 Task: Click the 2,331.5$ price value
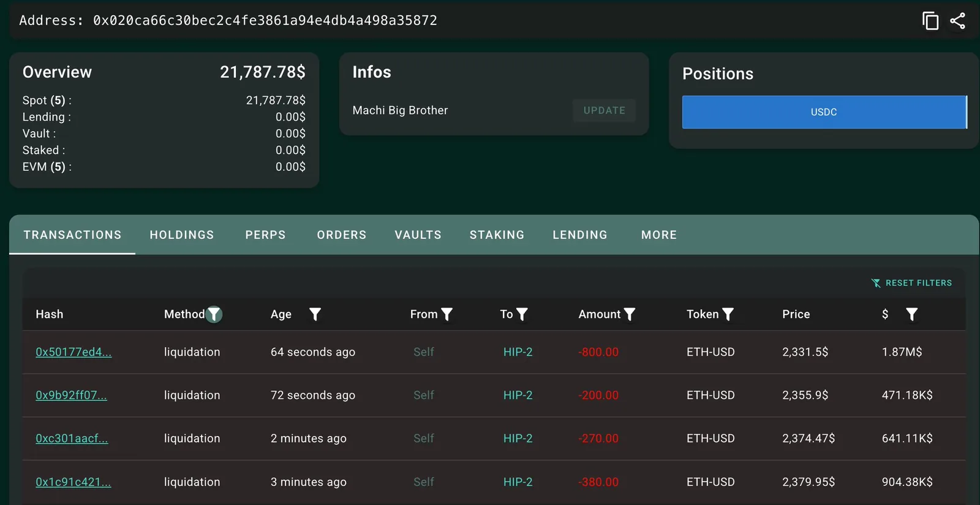click(x=805, y=352)
